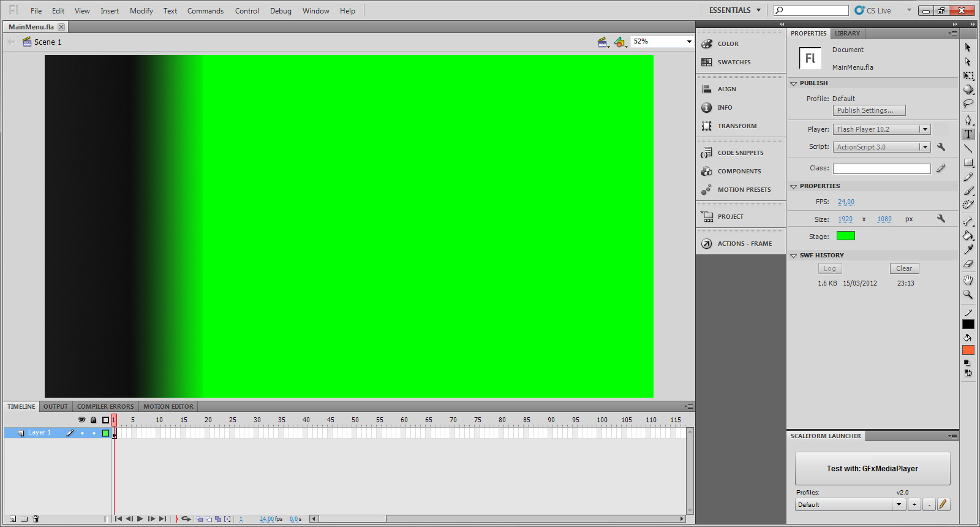
Task: Switch to the Library tab
Action: coord(847,33)
